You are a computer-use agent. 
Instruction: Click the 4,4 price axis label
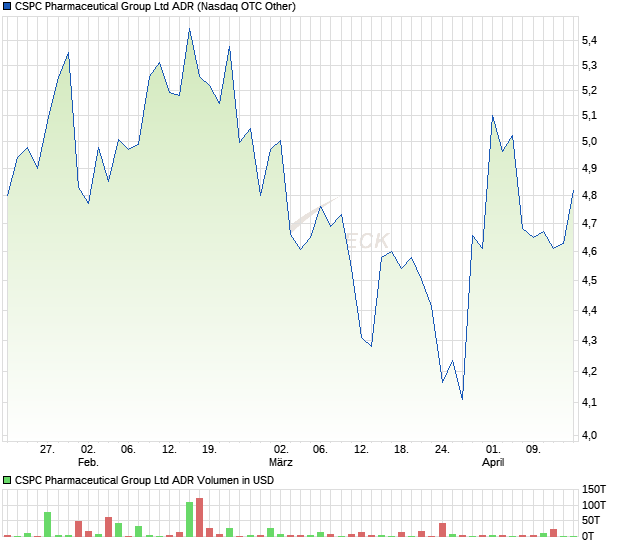coord(589,310)
